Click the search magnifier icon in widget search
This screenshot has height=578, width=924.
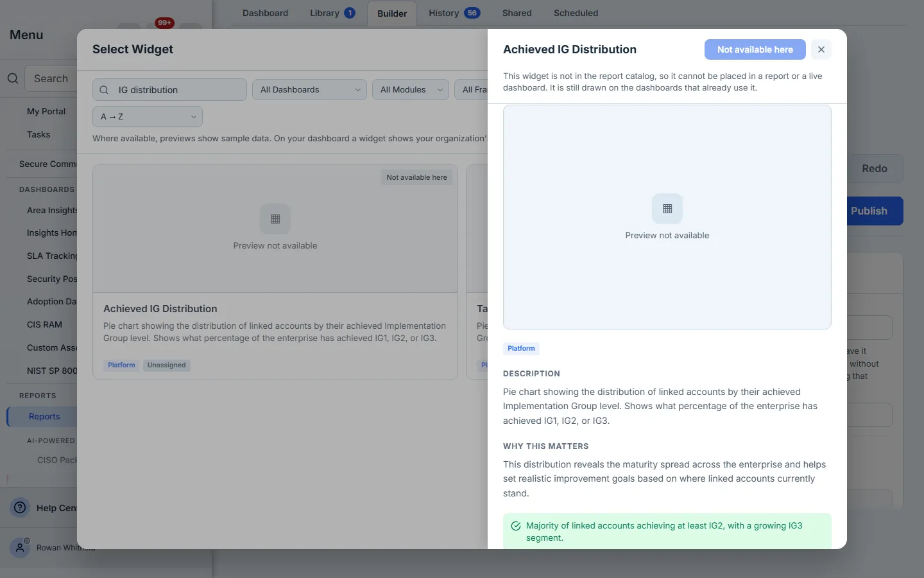(x=104, y=90)
